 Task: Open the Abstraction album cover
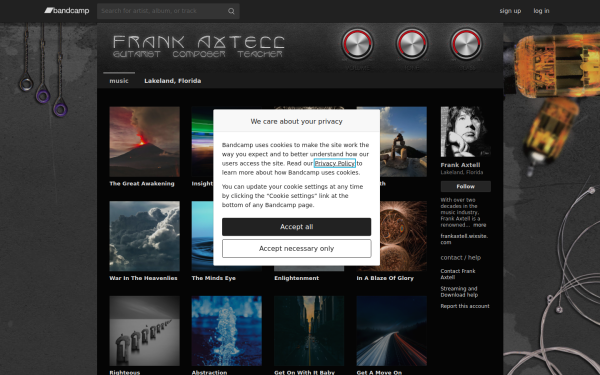(227, 331)
